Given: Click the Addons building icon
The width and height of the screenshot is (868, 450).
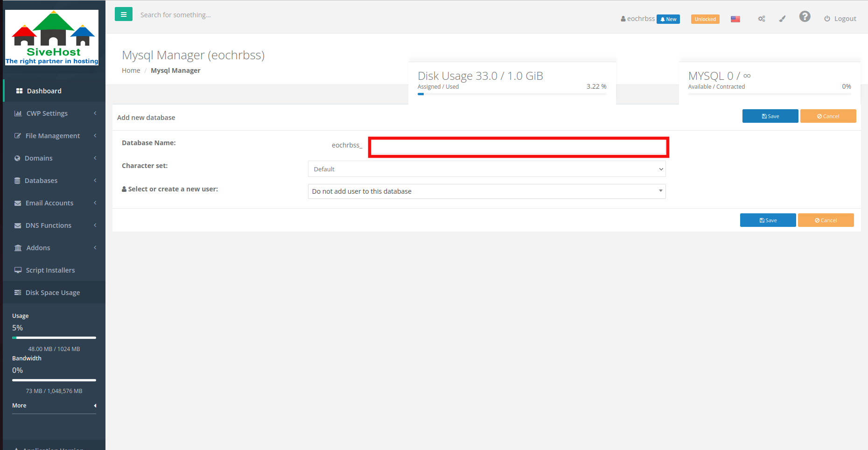Looking at the screenshot, I should [x=18, y=247].
